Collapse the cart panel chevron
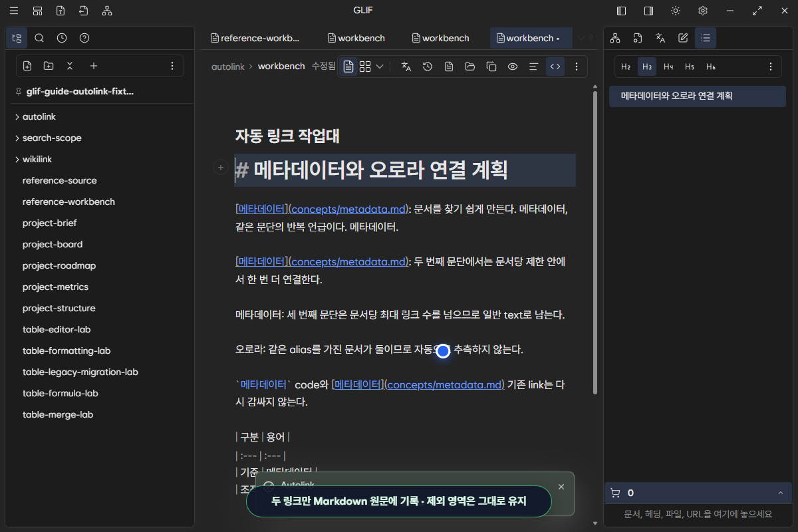The image size is (798, 532). [780, 493]
